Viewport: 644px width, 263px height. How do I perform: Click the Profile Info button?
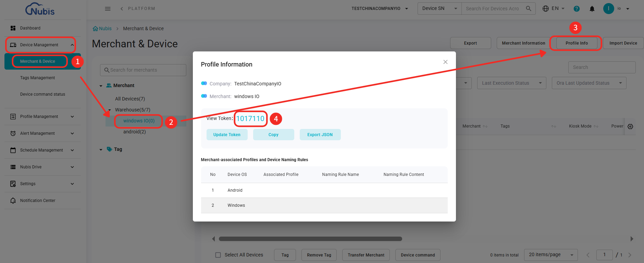pos(577,43)
